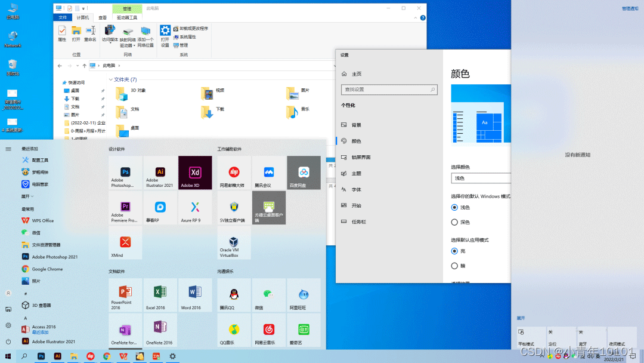Select 浅色 default Windows mode radio
644x363 pixels.
click(454, 207)
